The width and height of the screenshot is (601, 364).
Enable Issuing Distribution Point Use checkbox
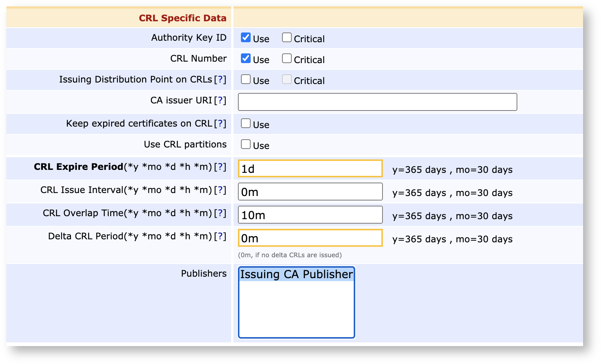pos(245,80)
